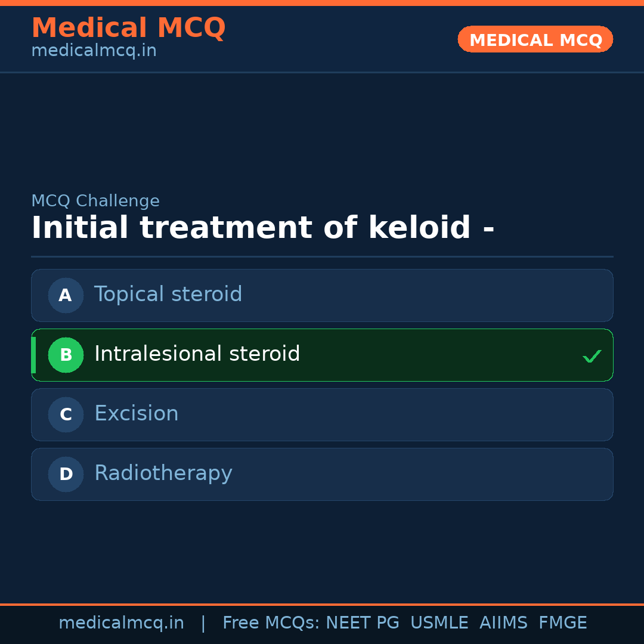Screen dimensions: 644x644
Task: Click the letter A circle badge
Action: (66, 295)
